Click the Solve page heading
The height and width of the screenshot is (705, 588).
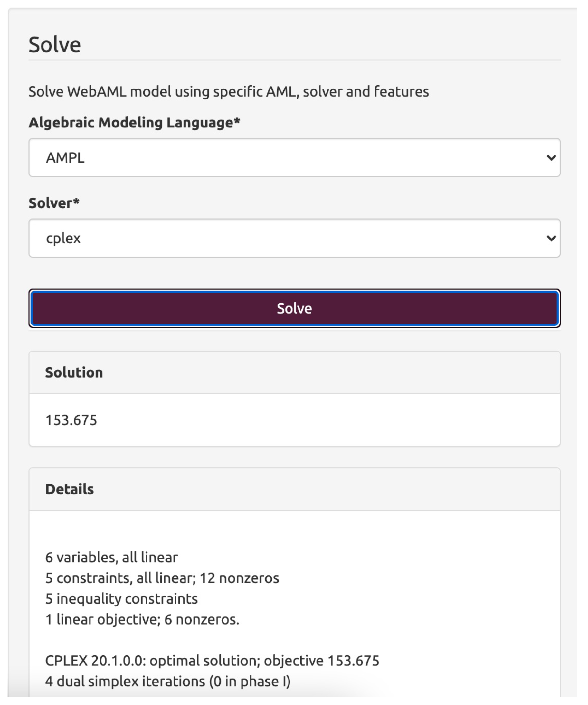click(55, 44)
